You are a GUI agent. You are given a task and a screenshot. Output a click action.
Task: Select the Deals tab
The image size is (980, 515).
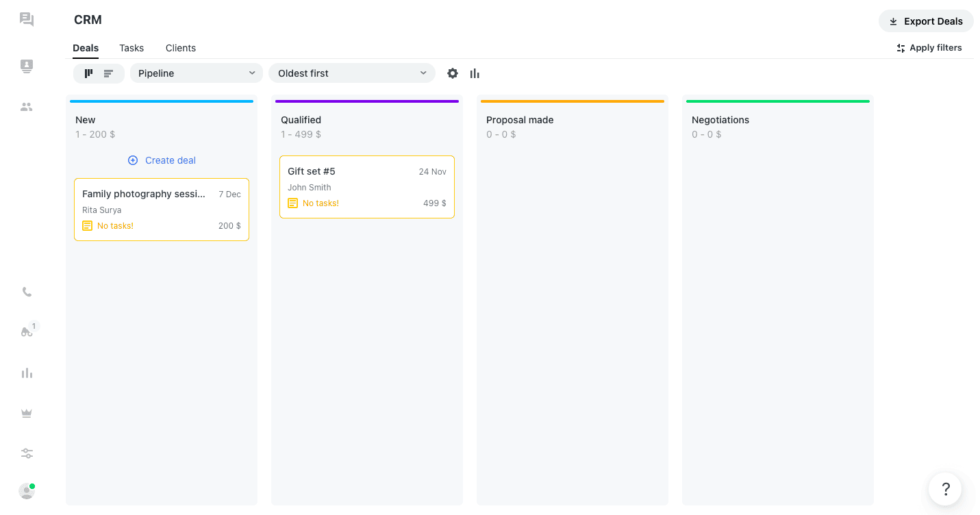[86, 48]
